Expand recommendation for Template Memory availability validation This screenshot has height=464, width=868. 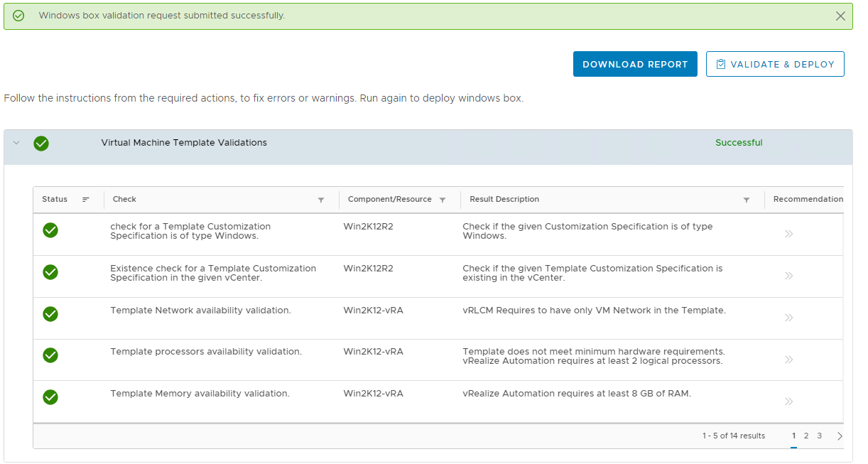point(788,401)
